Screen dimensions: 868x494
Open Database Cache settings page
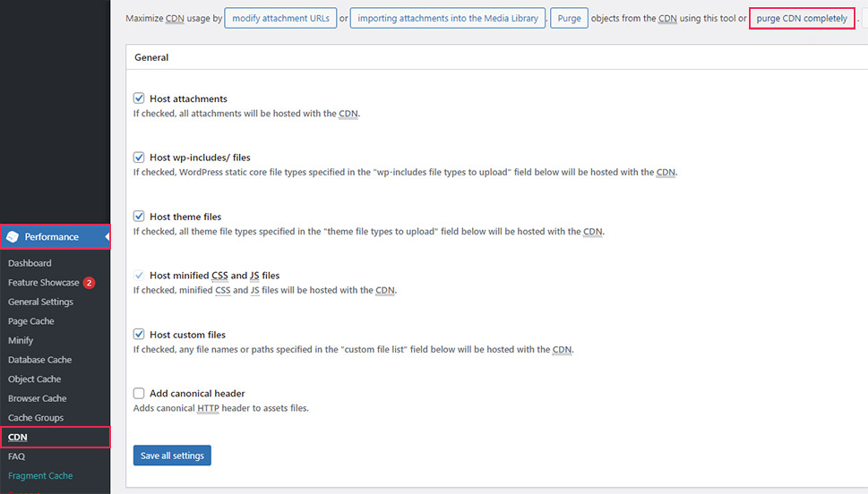pos(39,360)
